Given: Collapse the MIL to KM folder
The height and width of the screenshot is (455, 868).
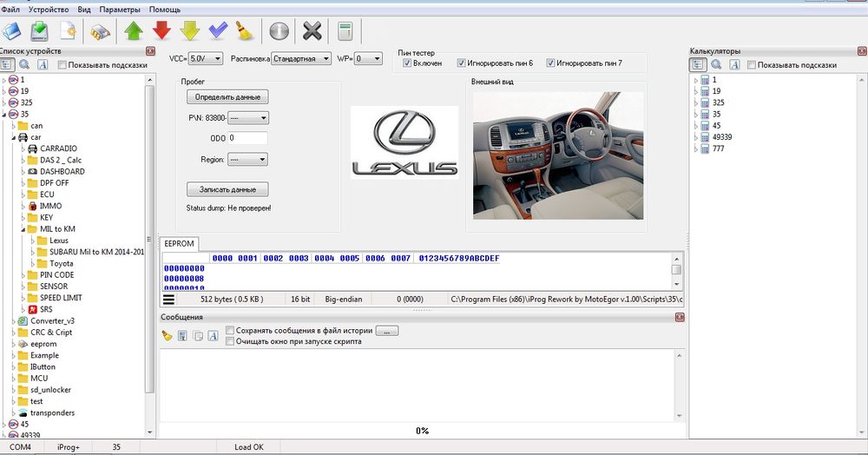Looking at the screenshot, I should (23, 229).
